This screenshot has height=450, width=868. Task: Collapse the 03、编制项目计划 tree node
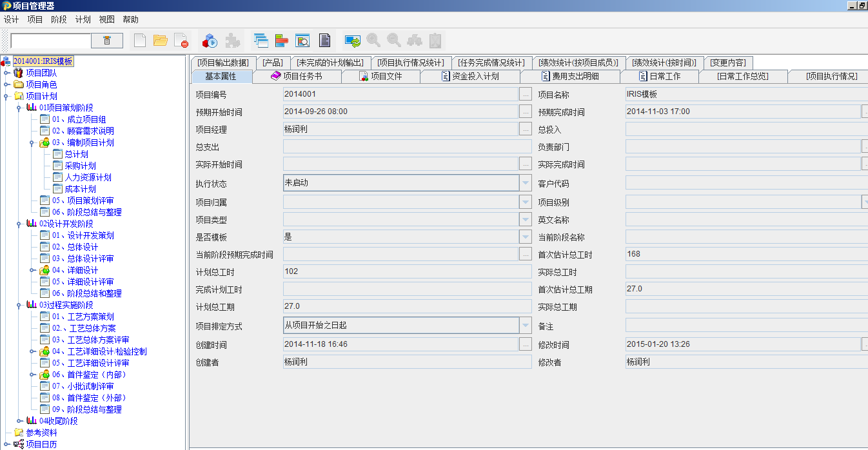[x=32, y=142]
